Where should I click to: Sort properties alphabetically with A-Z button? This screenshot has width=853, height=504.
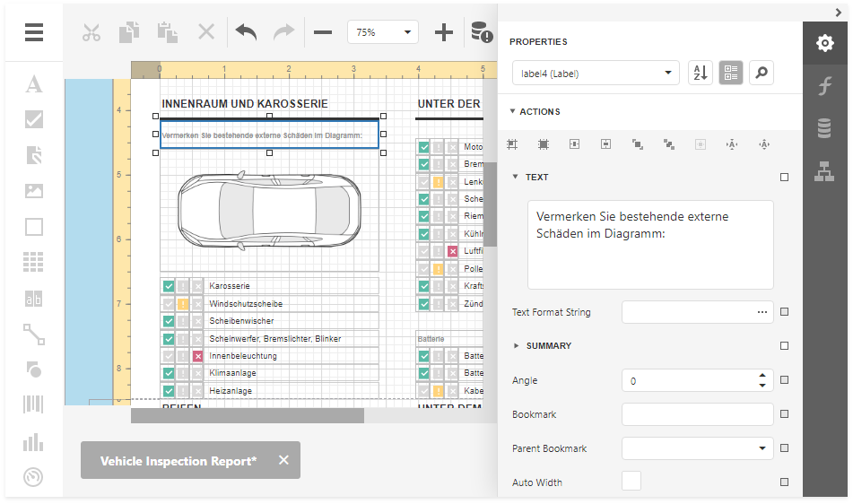[x=700, y=74]
